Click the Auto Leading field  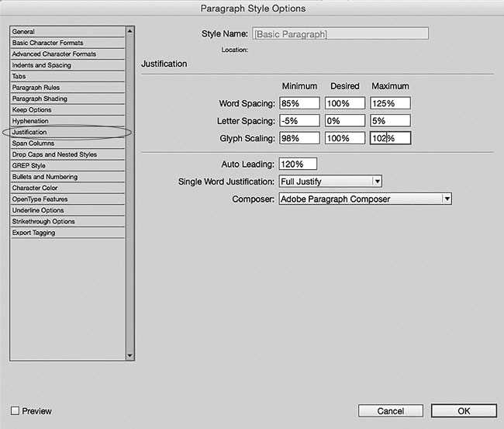point(298,164)
